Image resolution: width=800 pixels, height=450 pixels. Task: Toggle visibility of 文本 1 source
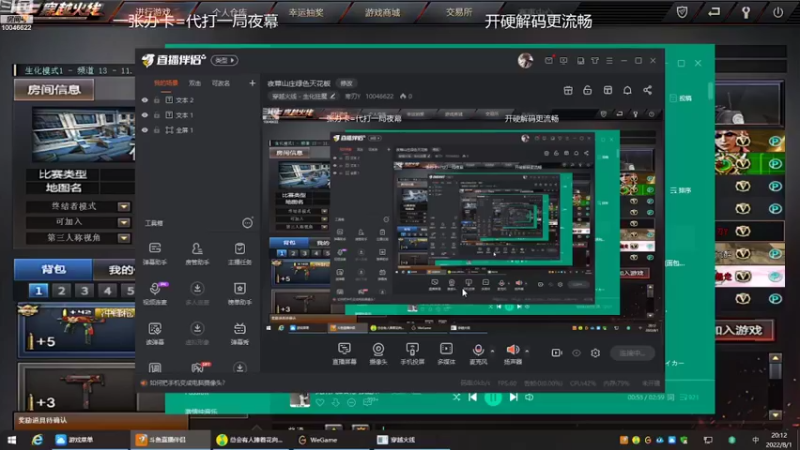tap(145, 115)
